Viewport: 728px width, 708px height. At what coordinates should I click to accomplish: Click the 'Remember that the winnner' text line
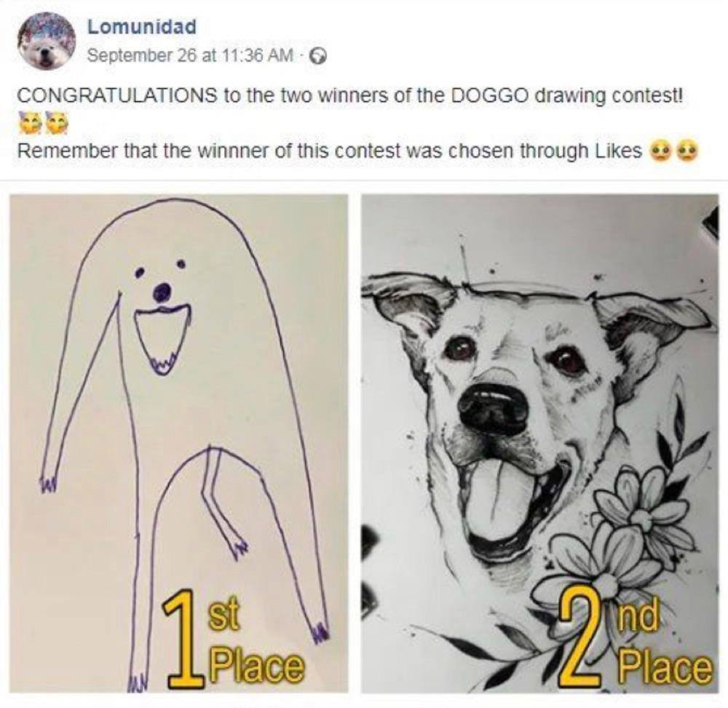329,151
